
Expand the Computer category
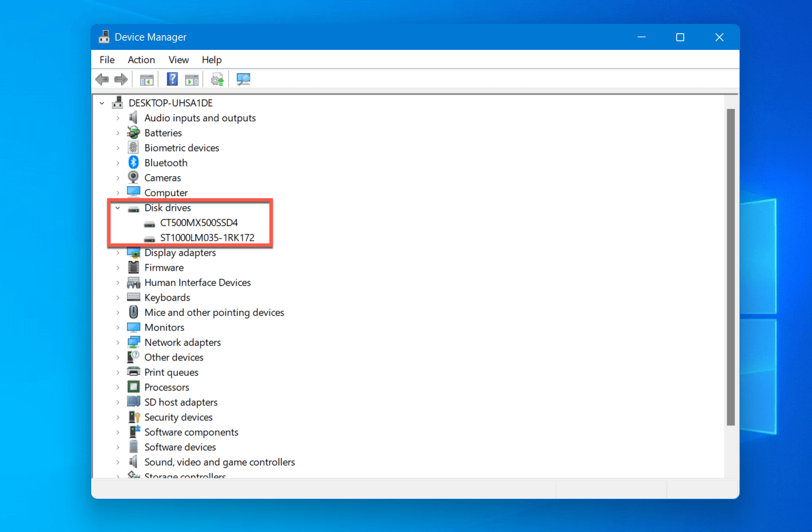[118, 193]
